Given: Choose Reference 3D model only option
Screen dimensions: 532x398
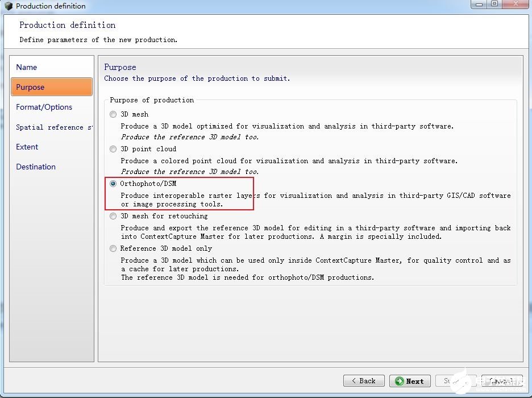Looking at the screenshot, I should point(113,248).
